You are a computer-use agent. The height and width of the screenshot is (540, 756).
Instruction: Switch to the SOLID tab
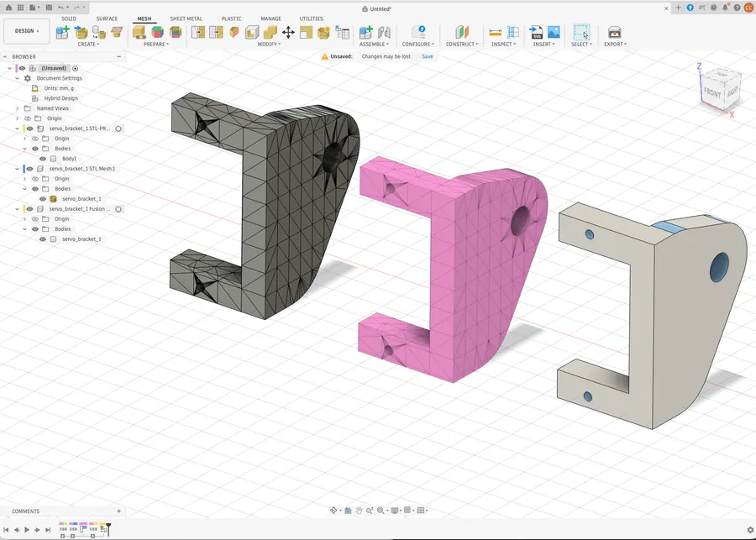pos(69,18)
